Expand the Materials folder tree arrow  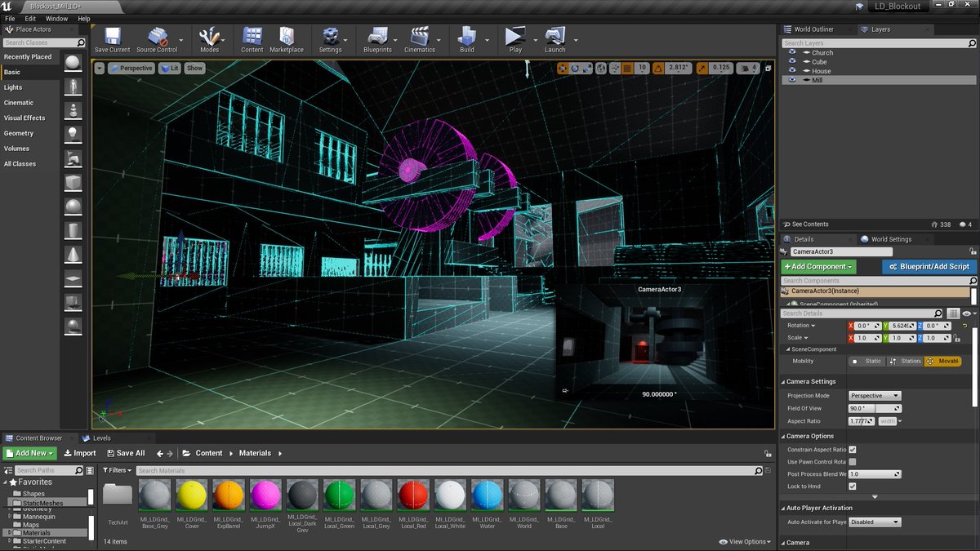[10, 533]
